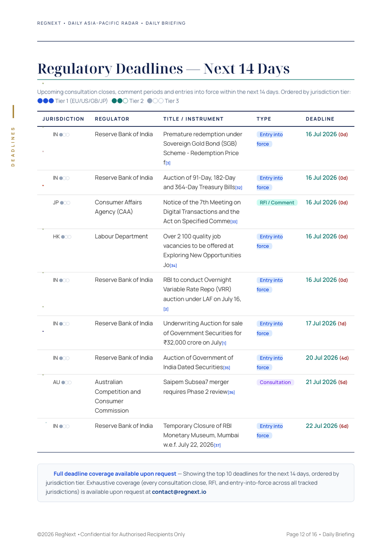Click Underwriting Auction for sale title text
392x555 pixels.
click(203, 333)
